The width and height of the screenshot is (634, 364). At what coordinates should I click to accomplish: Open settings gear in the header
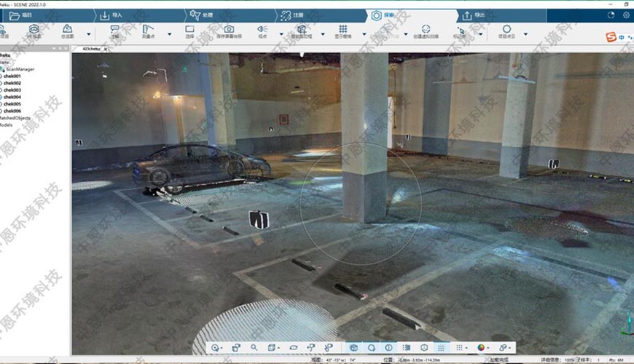click(626, 15)
